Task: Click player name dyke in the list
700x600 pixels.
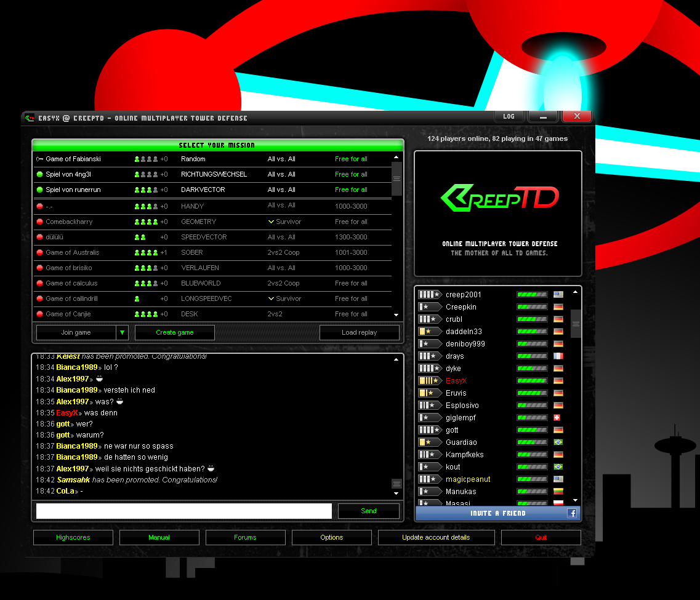Action: click(x=453, y=369)
